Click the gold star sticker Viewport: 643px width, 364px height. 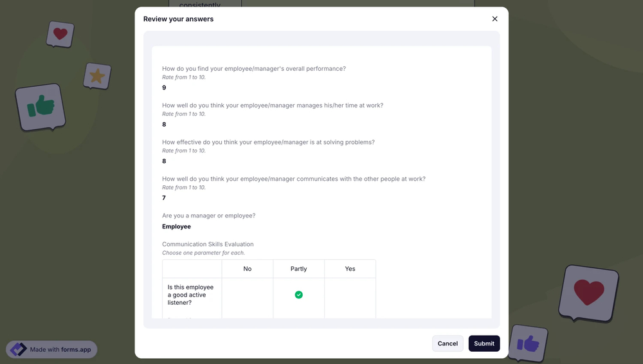click(x=97, y=77)
